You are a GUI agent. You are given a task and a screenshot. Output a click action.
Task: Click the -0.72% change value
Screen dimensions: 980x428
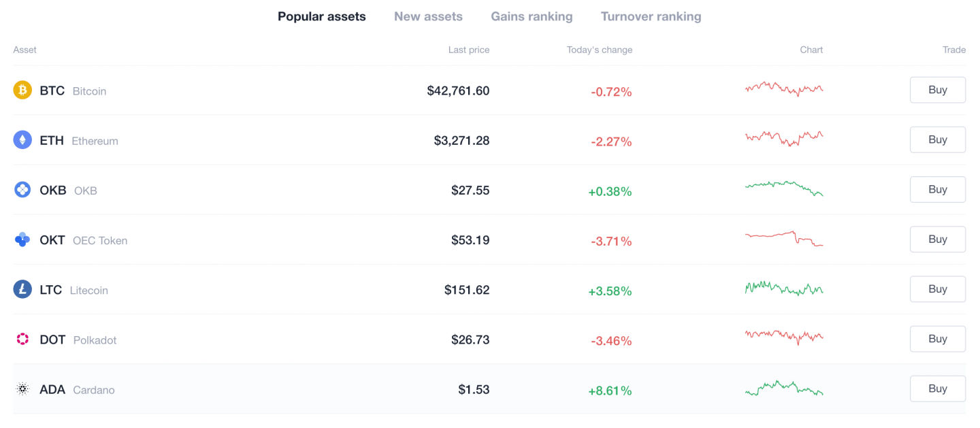click(611, 91)
